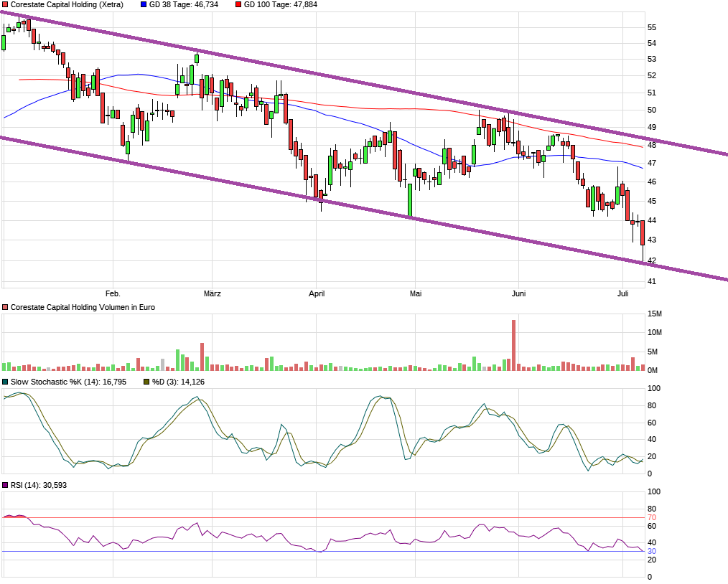Click the 55 price axis label
Screen dimensions: 728x584
(652, 28)
